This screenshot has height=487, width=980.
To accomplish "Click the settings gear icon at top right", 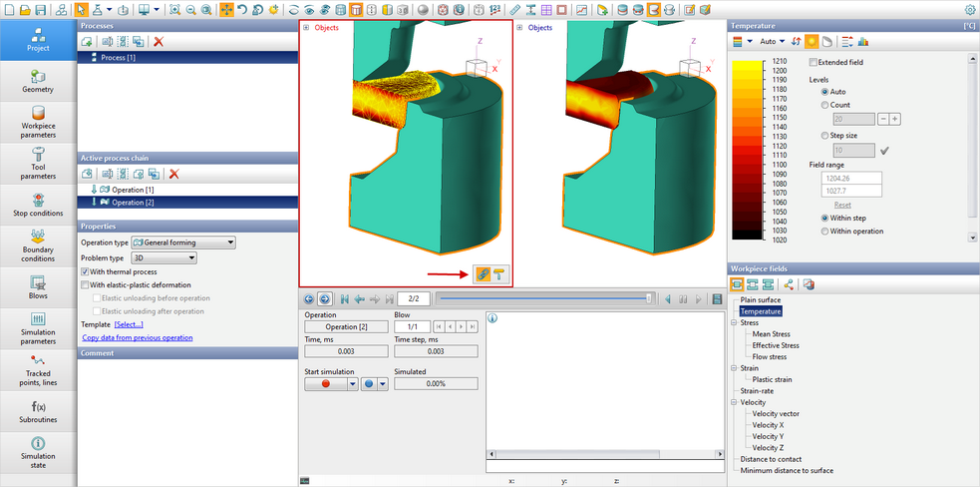I will tap(970, 9).
